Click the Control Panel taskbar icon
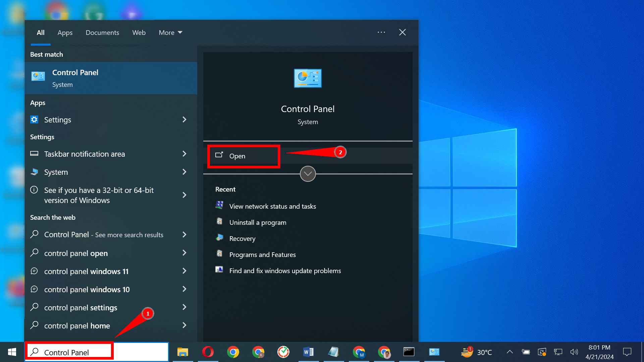This screenshot has height=362, width=644. pyautogui.click(x=434, y=352)
